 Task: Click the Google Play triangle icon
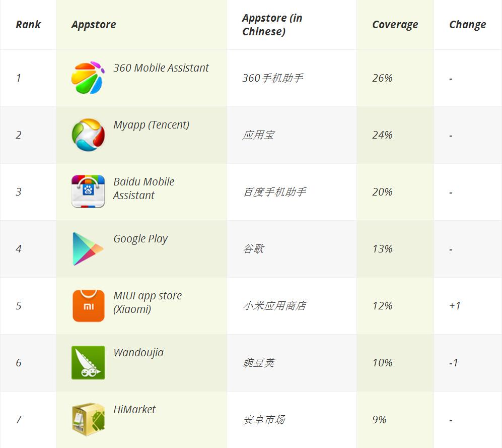[x=88, y=248]
